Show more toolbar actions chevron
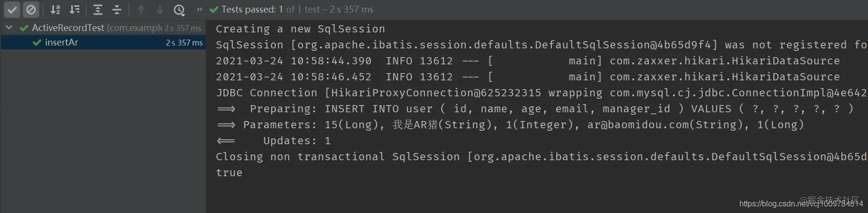 pyautogui.click(x=199, y=9)
